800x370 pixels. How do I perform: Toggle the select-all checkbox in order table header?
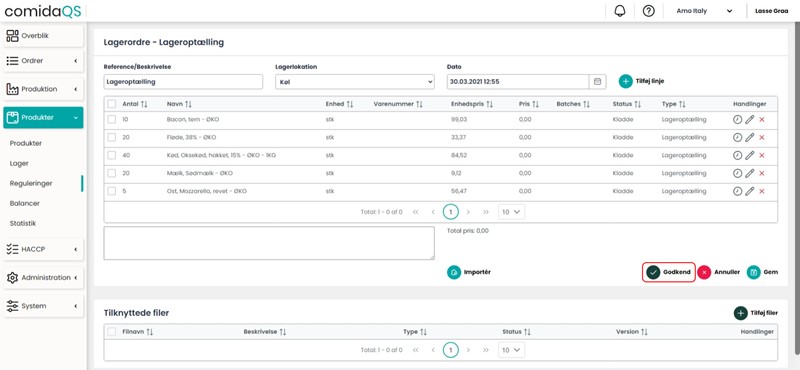click(112, 104)
